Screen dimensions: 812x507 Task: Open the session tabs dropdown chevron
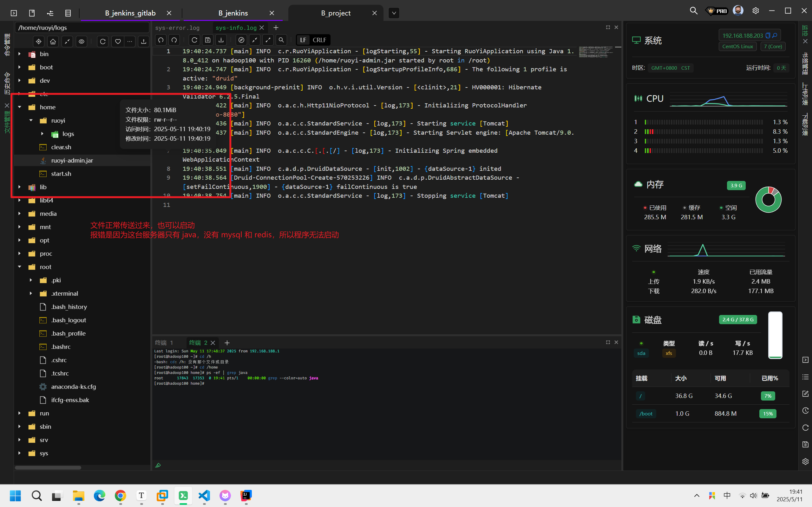394,13
